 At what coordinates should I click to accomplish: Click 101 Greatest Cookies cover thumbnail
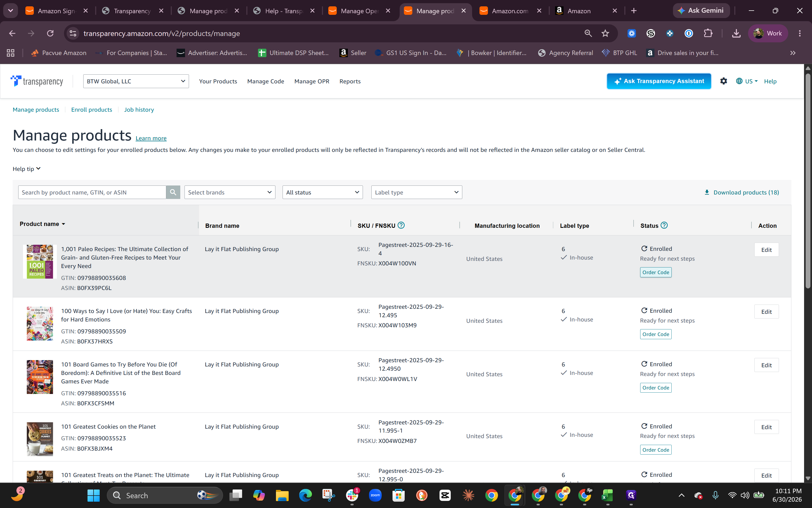[40, 439]
